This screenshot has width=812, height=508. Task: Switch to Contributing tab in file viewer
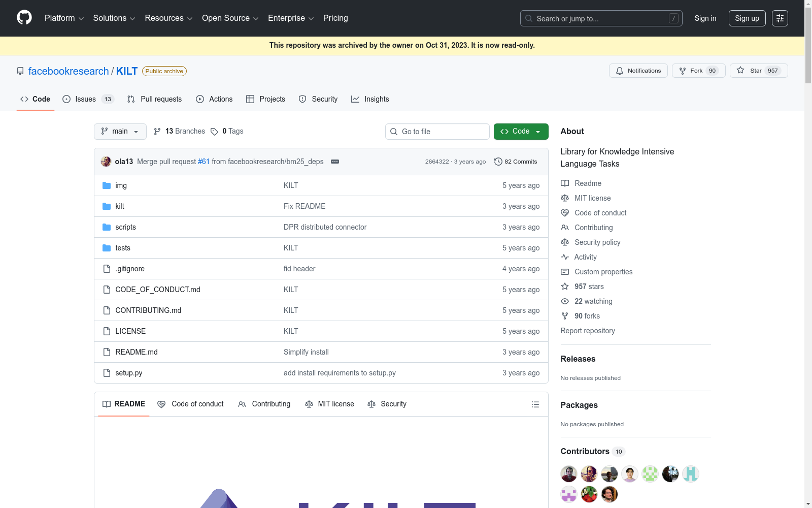pos(264,404)
